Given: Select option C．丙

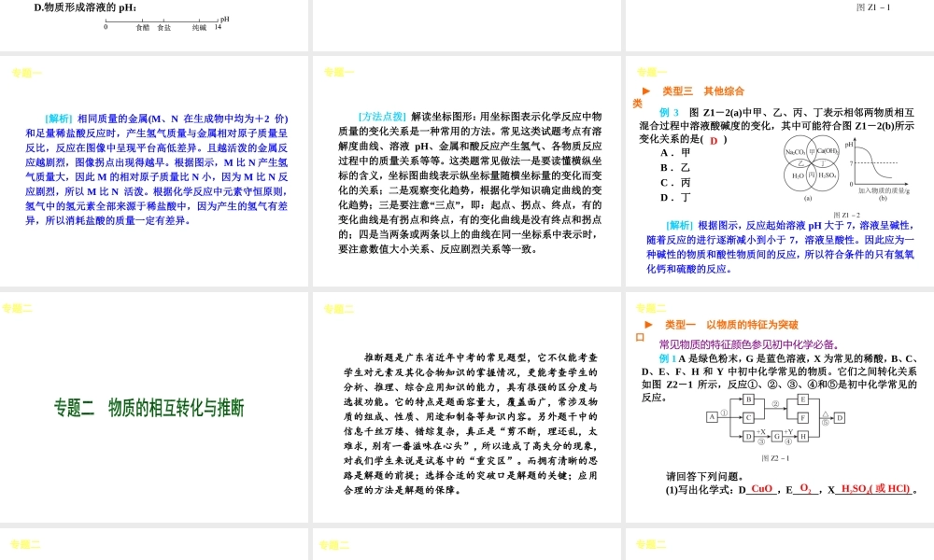Looking at the screenshot, I should (675, 183).
